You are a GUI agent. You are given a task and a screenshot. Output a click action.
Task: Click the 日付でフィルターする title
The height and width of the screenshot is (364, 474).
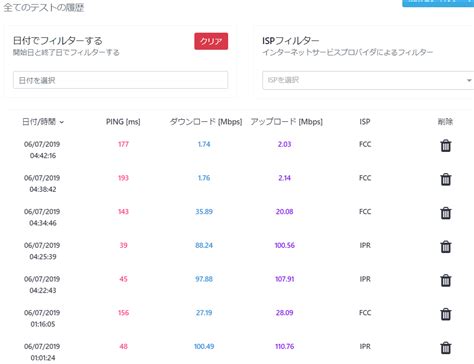pos(58,41)
